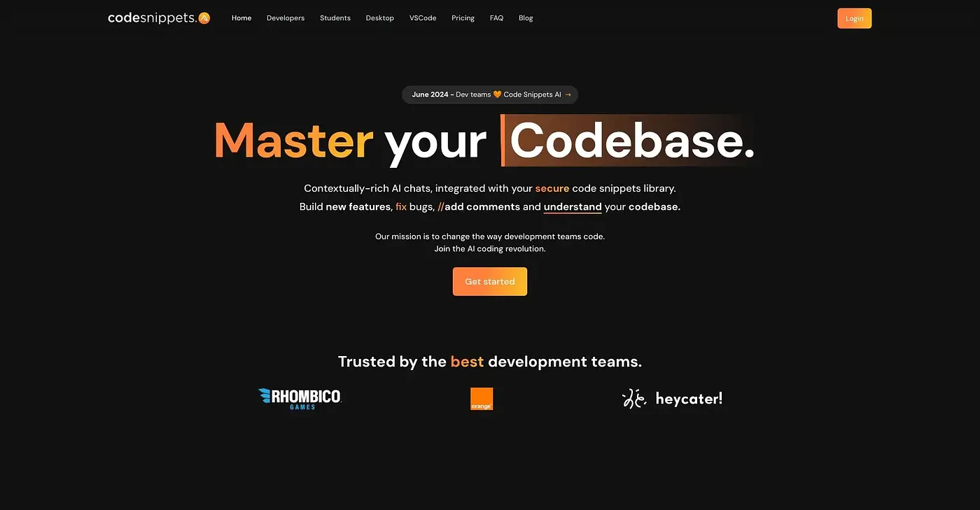View the Pricing page
Image resolution: width=980 pixels, height=510 pixels.
pyautogui.click(x=463, y=18)
